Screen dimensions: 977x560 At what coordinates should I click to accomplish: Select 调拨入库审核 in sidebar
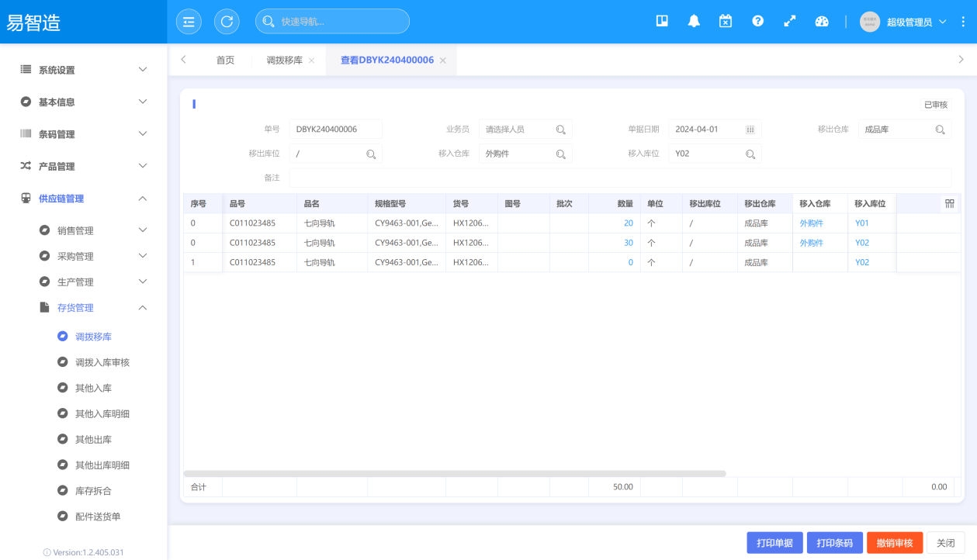[102, 362]
